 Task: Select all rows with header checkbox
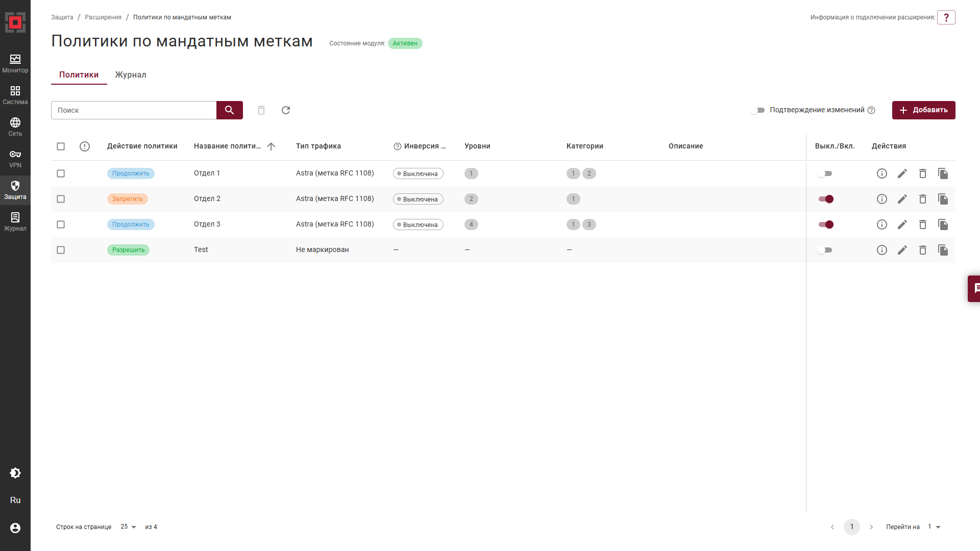pyautogui.click(x=61, y=146)
